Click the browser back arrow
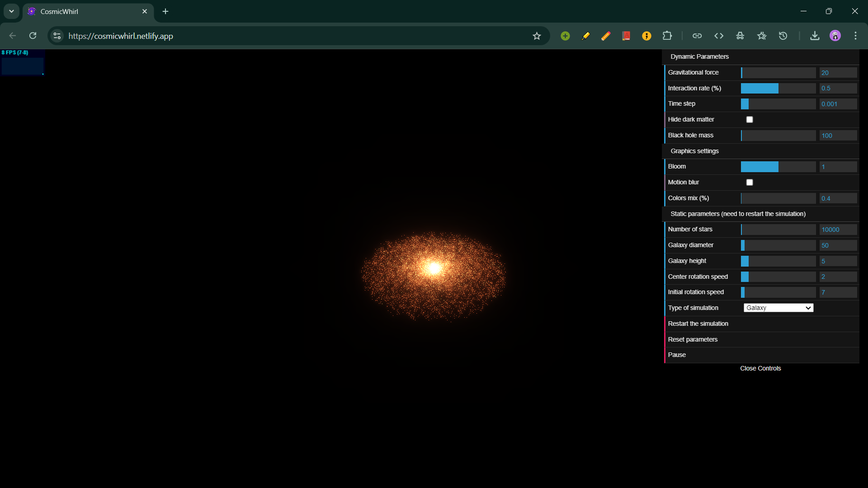The width and height of the screenshot is (868, 488). point(12,36)
